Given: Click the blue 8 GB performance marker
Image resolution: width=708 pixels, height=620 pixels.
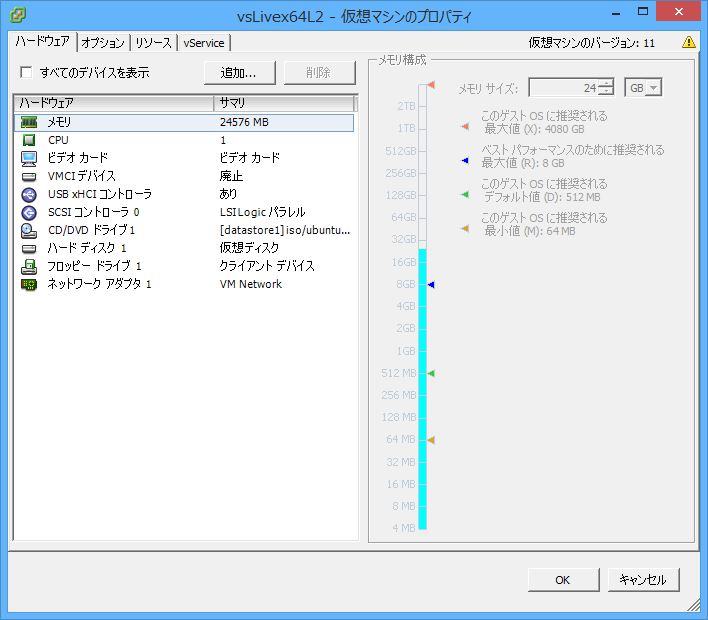Looking at the screenshot, I should [431, 284].
